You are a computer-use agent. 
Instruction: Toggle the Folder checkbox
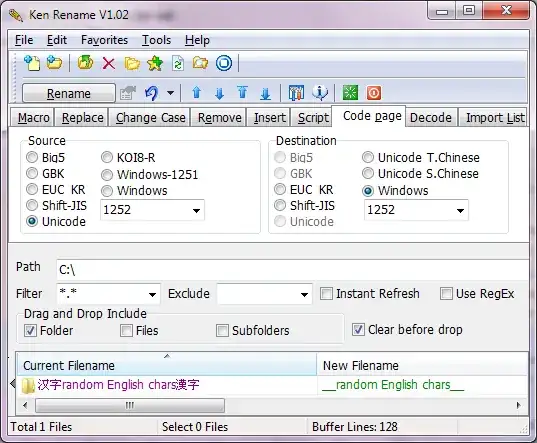click(x=30, y=330)
